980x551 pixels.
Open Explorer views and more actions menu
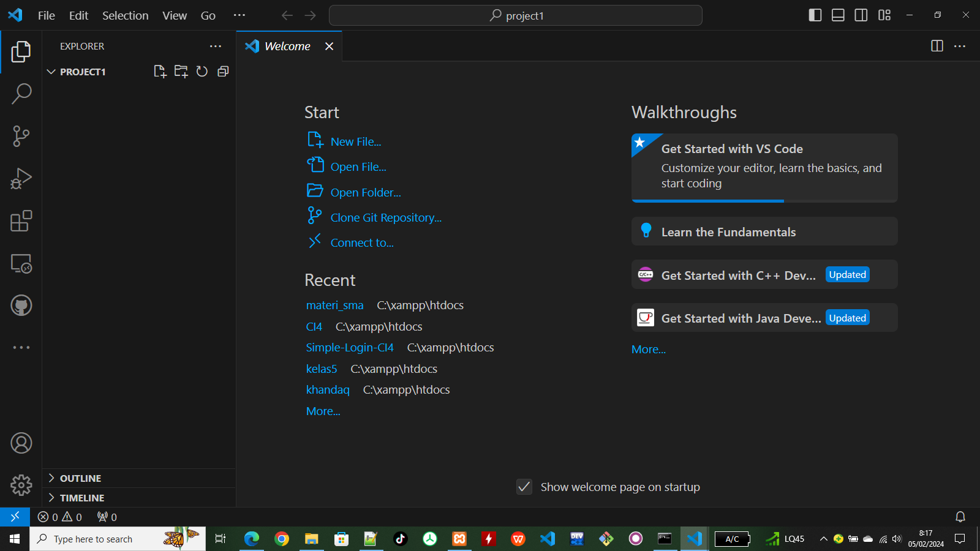tap(216, 46)
